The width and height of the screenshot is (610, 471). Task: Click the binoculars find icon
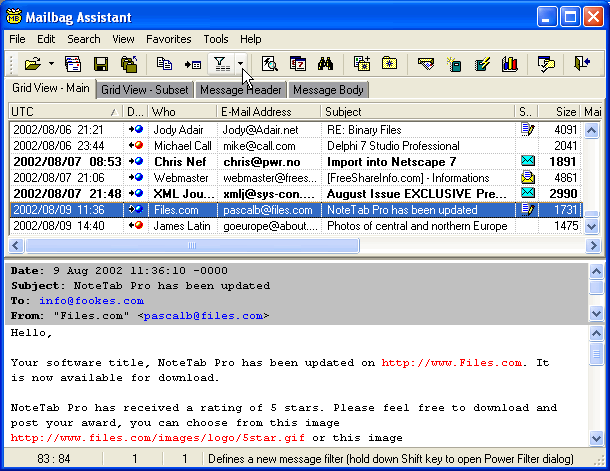pos(325,64)
